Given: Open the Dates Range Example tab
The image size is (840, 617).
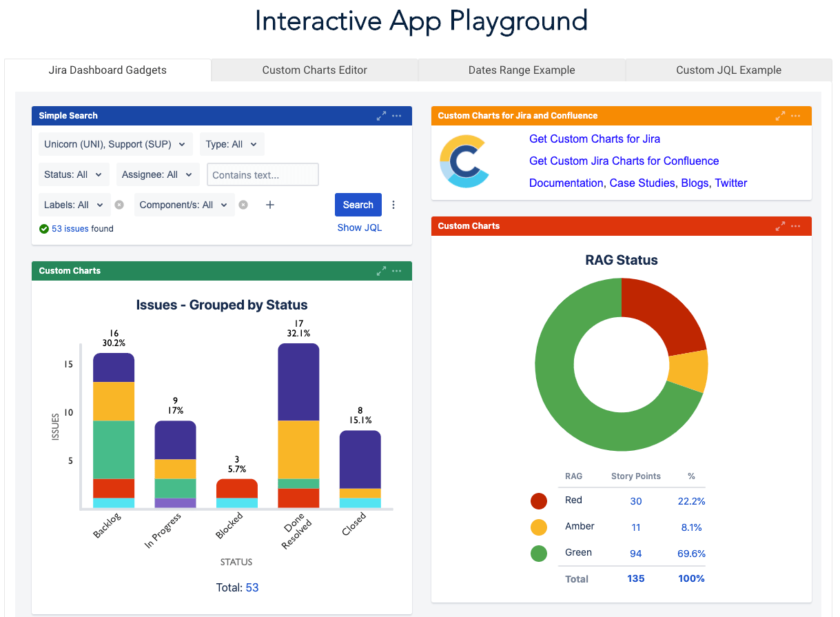Looking at the screenshot, I should coord(522,70).
